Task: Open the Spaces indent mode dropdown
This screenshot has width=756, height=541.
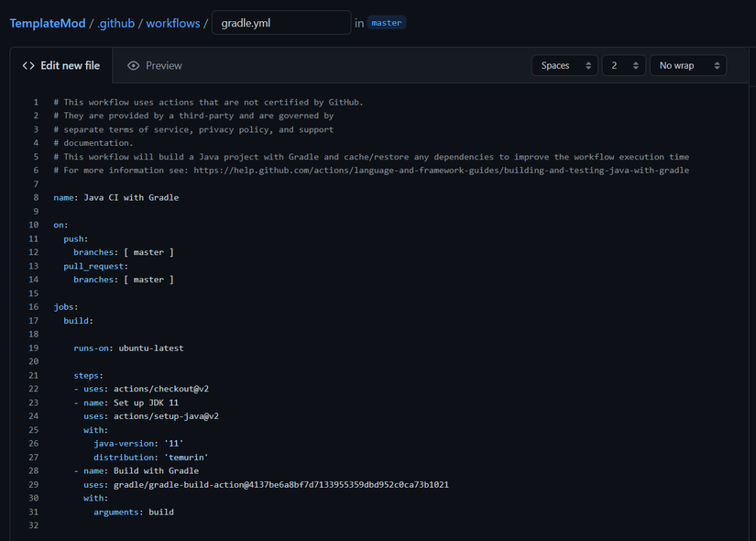Action: tap(564, 66)
